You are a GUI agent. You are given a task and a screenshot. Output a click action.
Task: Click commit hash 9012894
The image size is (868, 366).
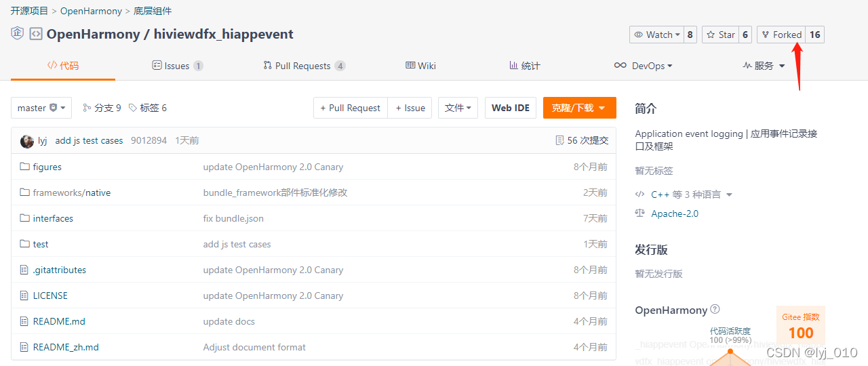point(149,141)
